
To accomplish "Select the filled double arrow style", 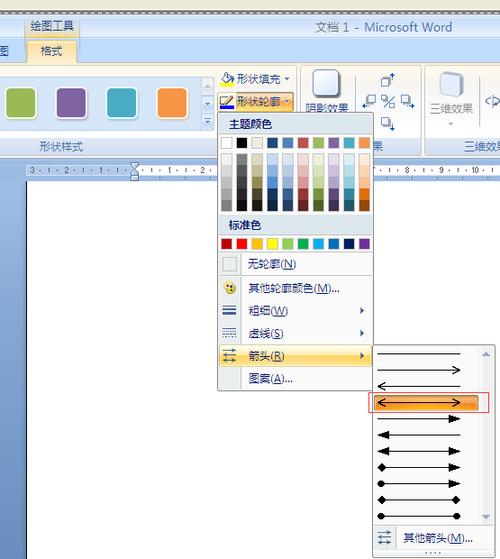I will [x=419, y=451].
